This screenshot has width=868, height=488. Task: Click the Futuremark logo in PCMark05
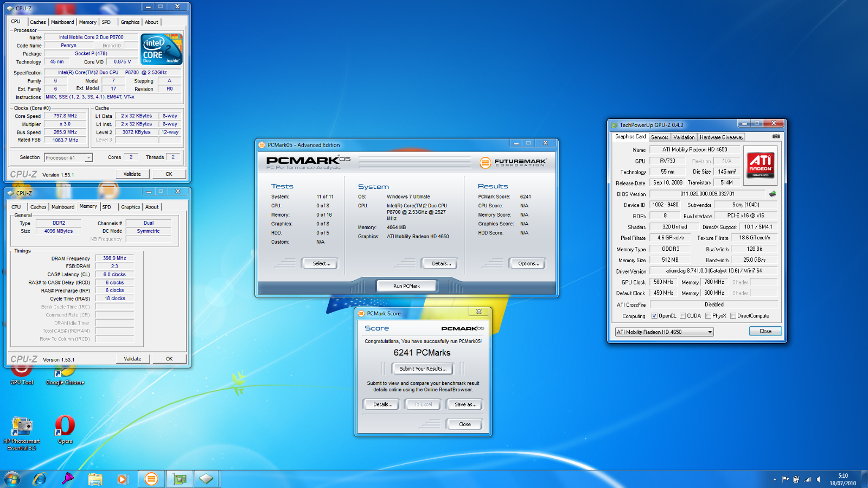[513, 162]
